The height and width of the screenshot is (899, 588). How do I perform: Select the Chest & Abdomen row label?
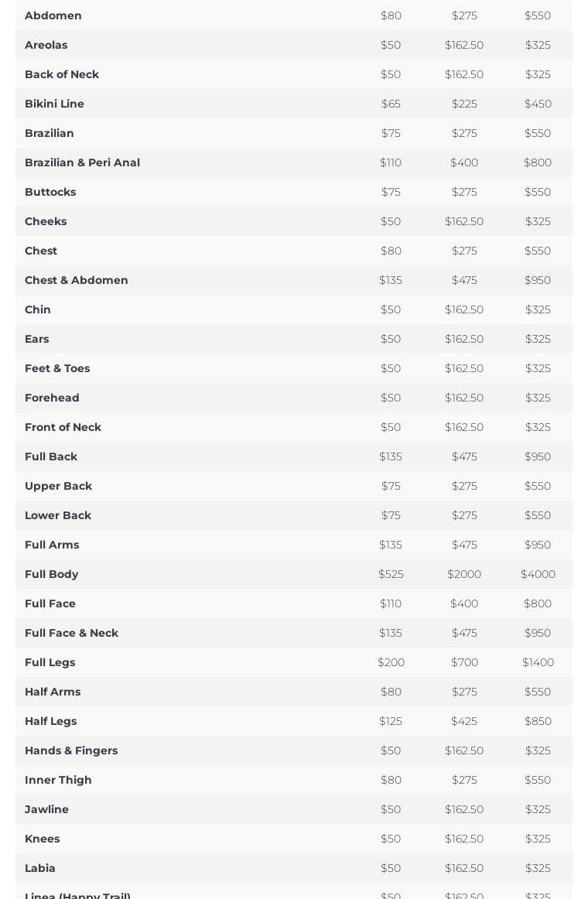[77, 280]
